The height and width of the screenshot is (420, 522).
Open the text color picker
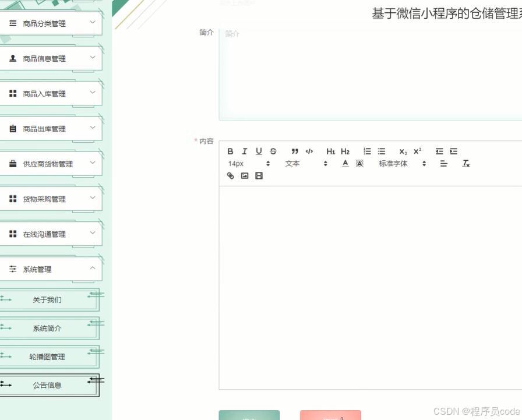(344, 164)
